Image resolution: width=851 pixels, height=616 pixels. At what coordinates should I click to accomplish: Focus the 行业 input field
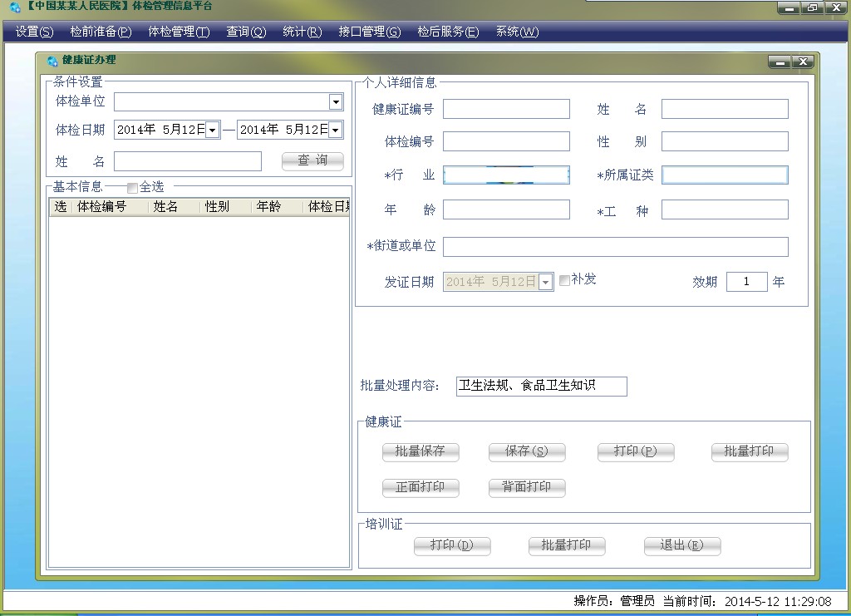pos(506,175)
